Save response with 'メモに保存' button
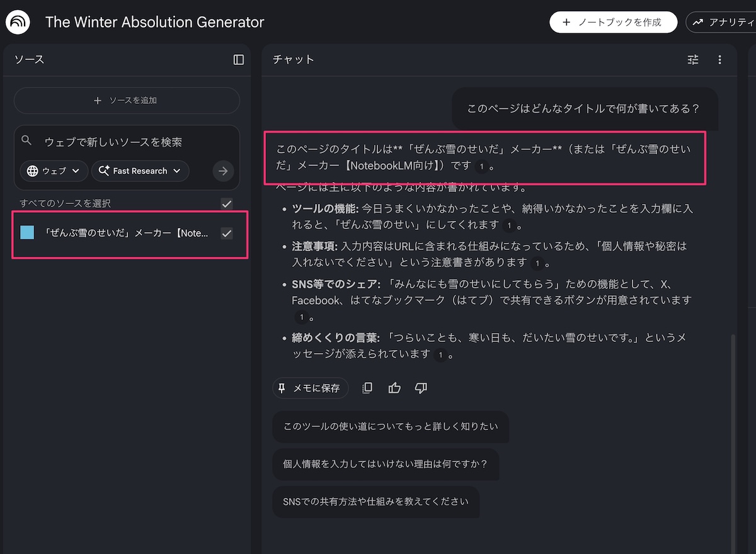Screen dimensions: 756x554 [x=310, y=388]
